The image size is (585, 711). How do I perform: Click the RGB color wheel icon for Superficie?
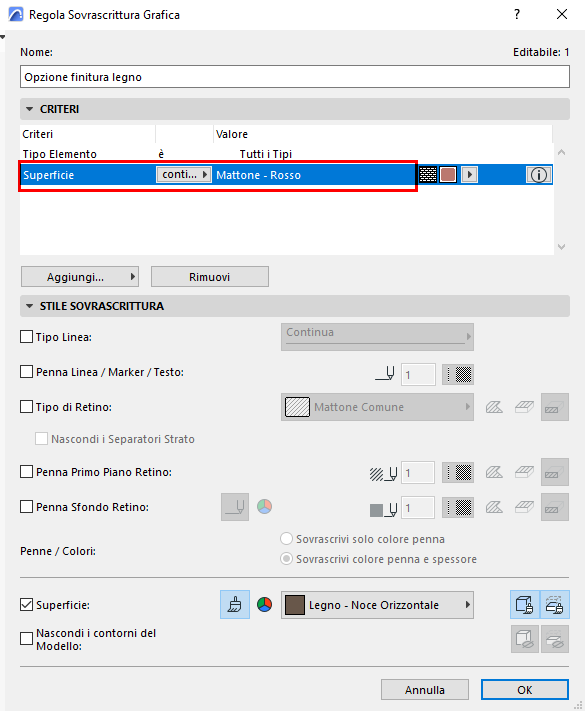(x=264, y=604)
